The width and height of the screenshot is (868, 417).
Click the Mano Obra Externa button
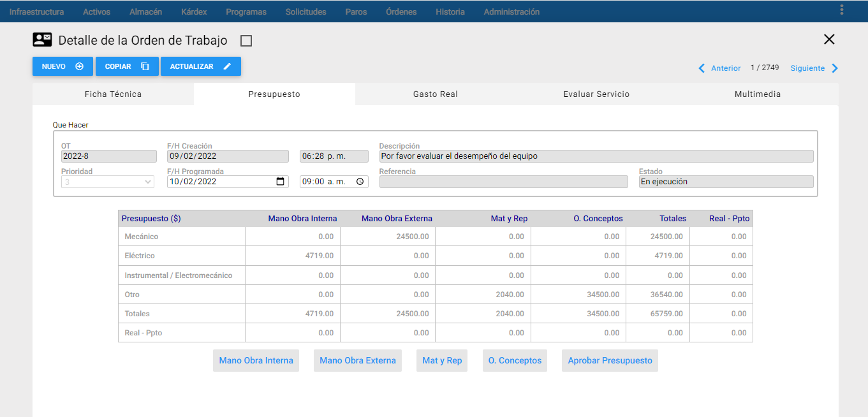358,360
